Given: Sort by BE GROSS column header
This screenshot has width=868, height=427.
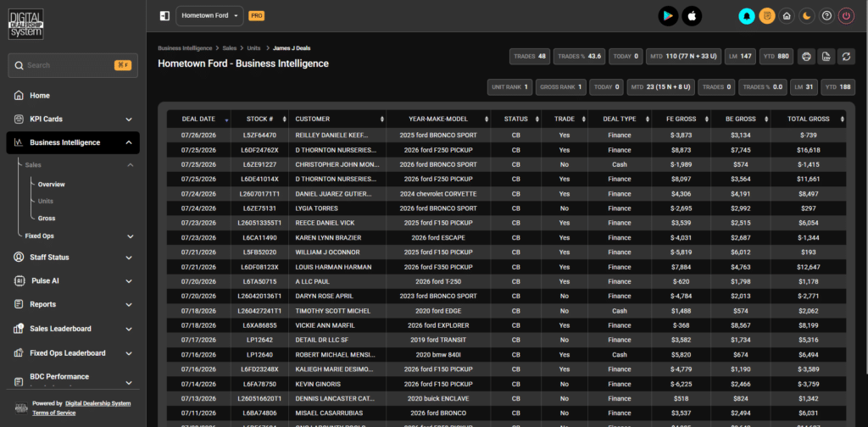Looking at the screenshot, I should (741, 119).
